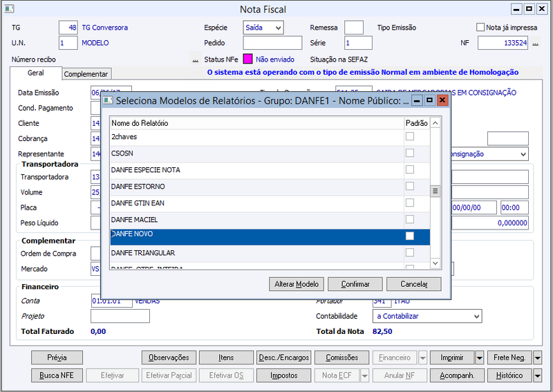The image size is (553, 392).
Task: Check Padrão for DANFE GTIN EAN
Action: click(x=409, y=203)
